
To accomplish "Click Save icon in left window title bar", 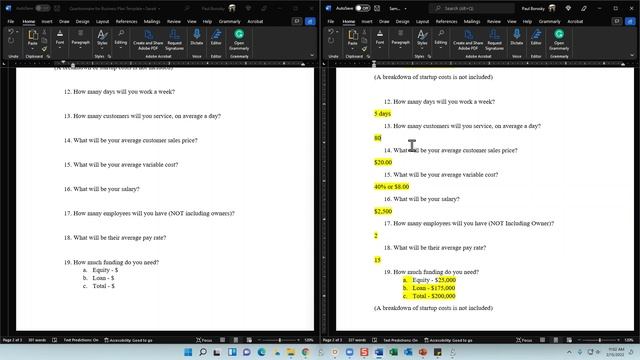I will coord(57,8).
